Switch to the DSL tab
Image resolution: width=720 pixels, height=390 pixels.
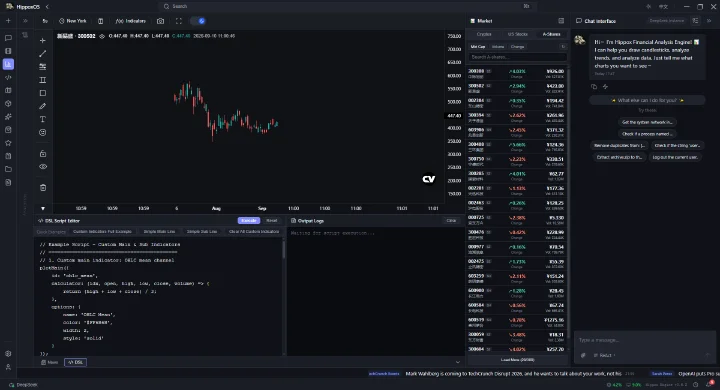click(76, 362)
